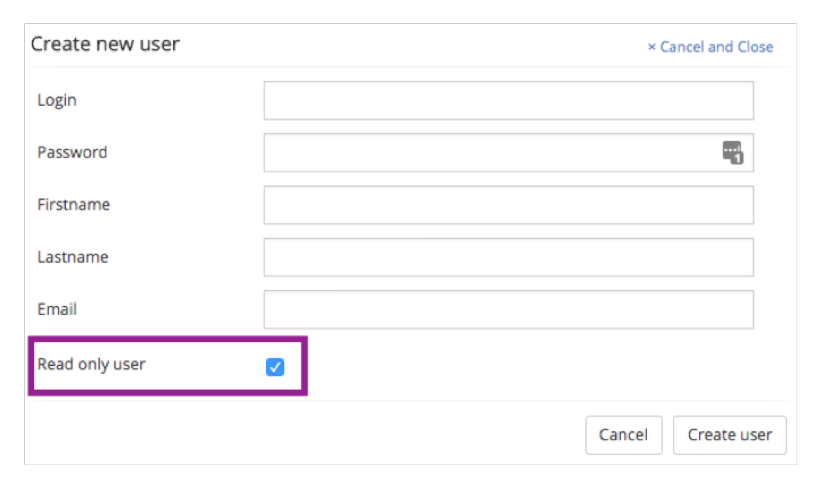Click into the Email input field
822x490 pixels.
point(508,309)
